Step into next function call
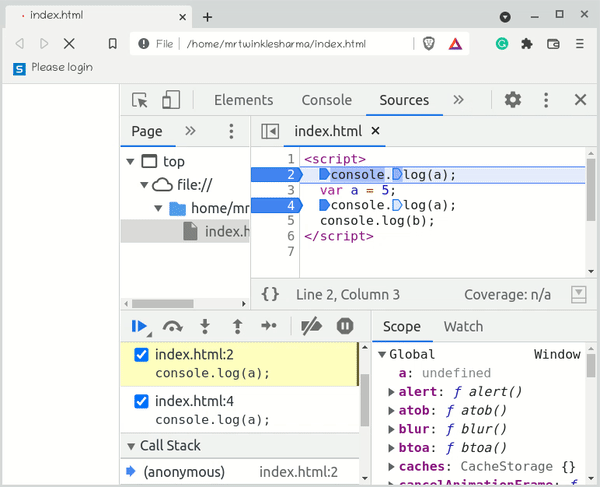Screen dimensions: 600x487 click(205, 326)
